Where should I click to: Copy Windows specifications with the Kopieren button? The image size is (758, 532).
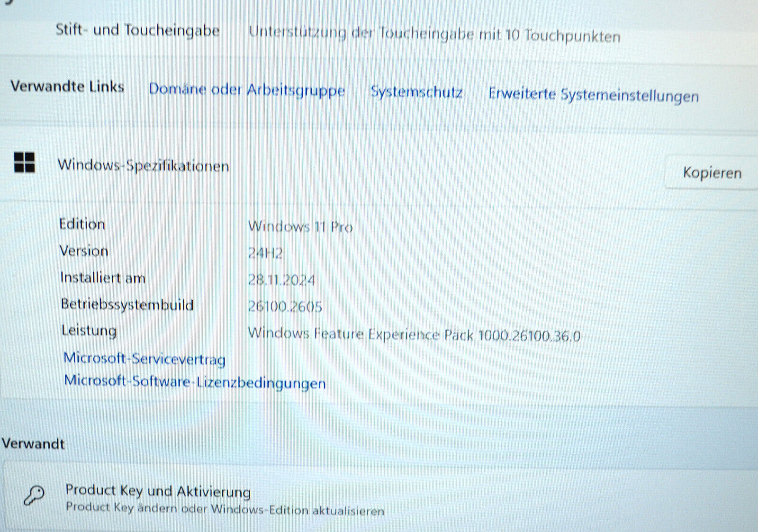[712, 173]
